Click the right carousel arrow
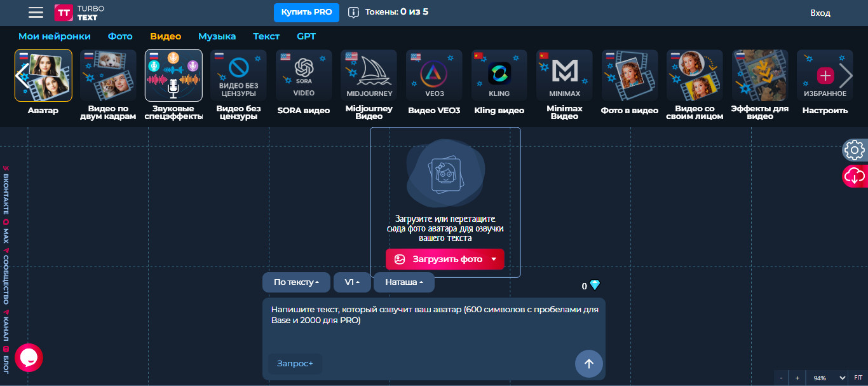 pos(846,76)
